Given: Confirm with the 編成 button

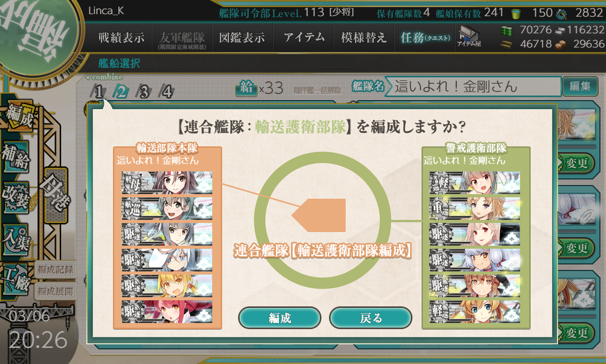Looking at the screenshot, I should pos(280,318).
